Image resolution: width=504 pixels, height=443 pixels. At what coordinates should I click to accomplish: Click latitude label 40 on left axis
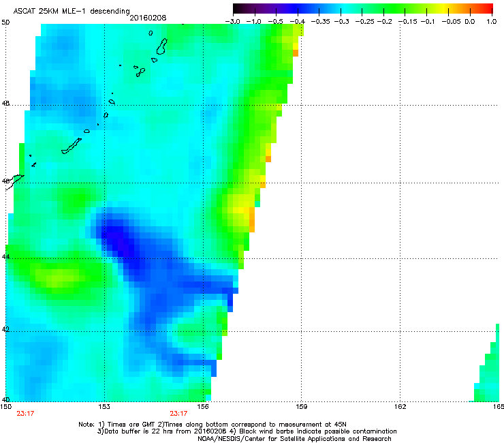(x=5, y=399)
